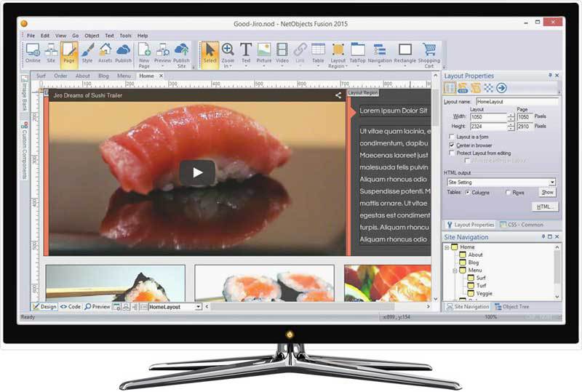Open the Layout Region tool dropdown arrow
Screen dimensions: 582x392
[x=347, y=66]
